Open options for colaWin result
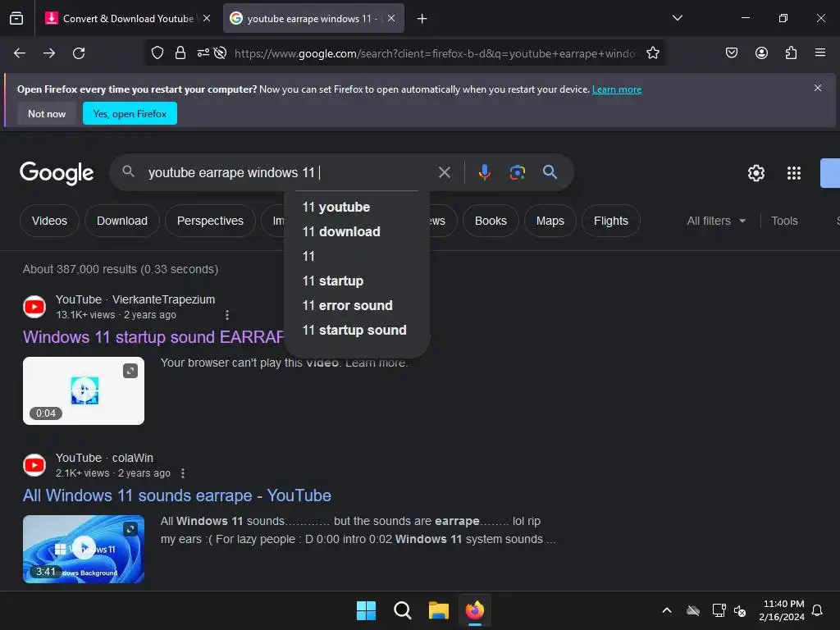The height and width of the screenshot is (630, 840). [x=183, y=473]
